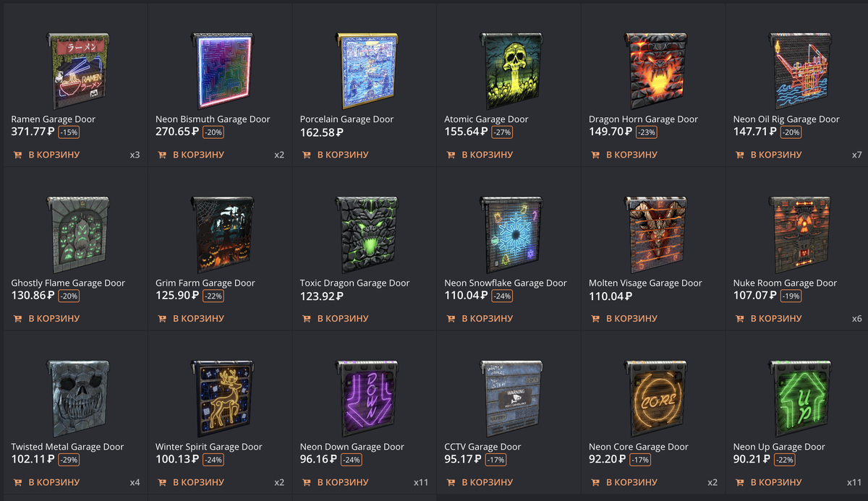Add Ghostly Flame Garage Door to cart
This screenshot has width=868, height=501.
tap(46, 318)
